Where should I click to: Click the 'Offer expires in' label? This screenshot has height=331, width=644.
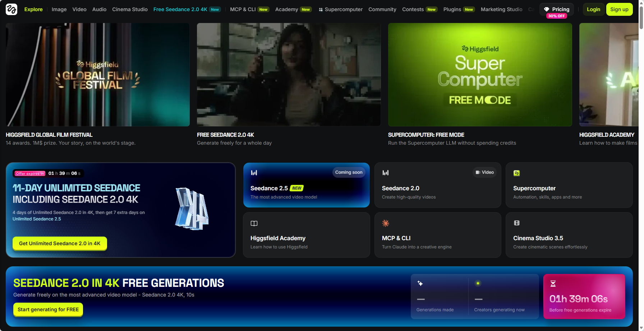pyautogui.click(x=30, y=173)
